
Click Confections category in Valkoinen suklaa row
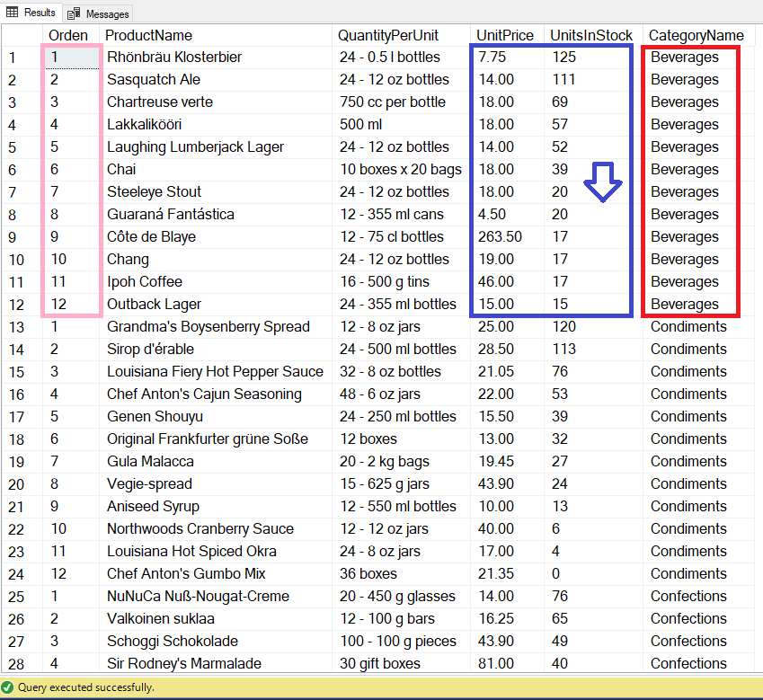(x=699, y=619)
